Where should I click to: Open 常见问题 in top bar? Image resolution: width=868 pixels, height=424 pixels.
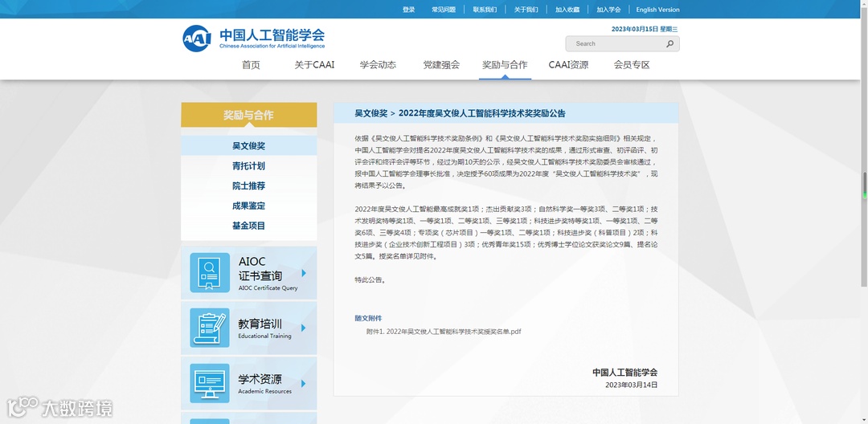[x=444, y=10]
